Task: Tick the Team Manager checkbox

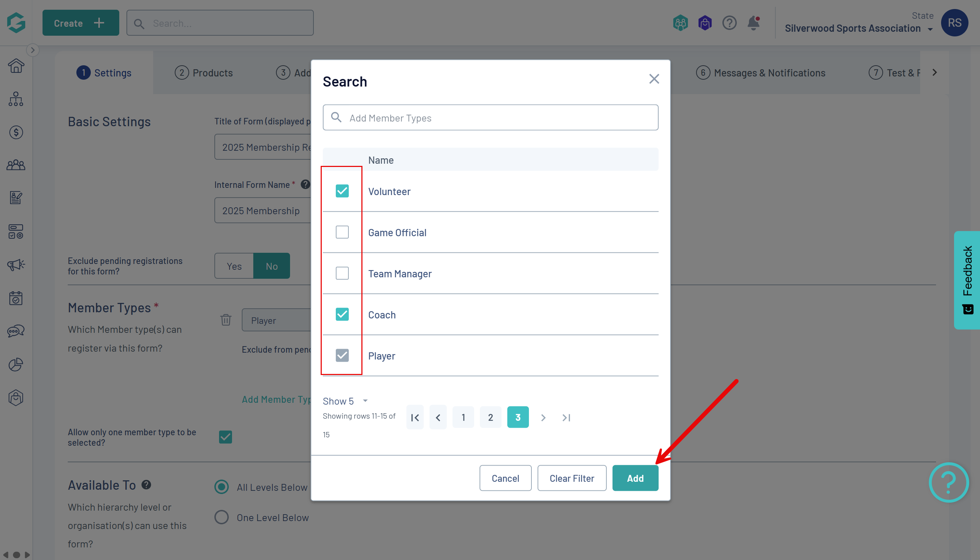Action: click(x=342, y=273)
